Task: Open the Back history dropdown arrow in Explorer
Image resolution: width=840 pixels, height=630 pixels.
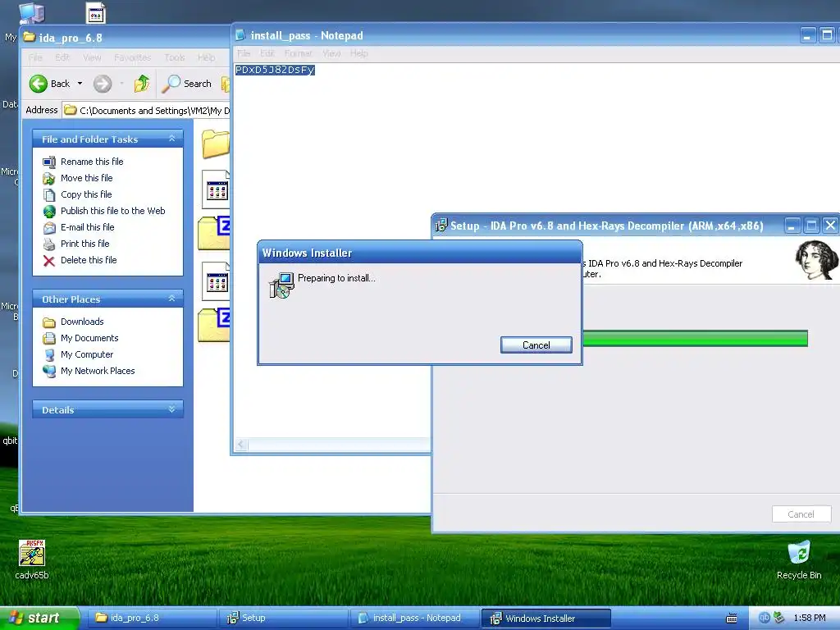Action: 80,84
